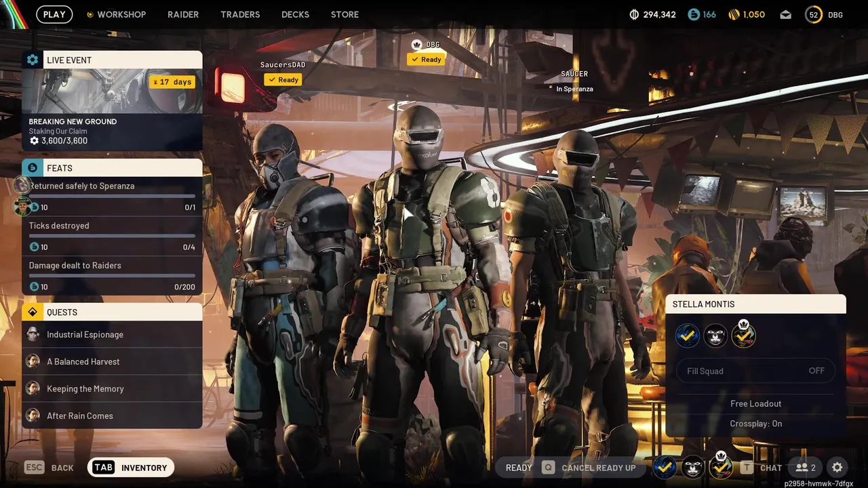Click DBG Ready status badge
Image resolution: width=868 pixels, height=488 pixels.
[426, 60]
